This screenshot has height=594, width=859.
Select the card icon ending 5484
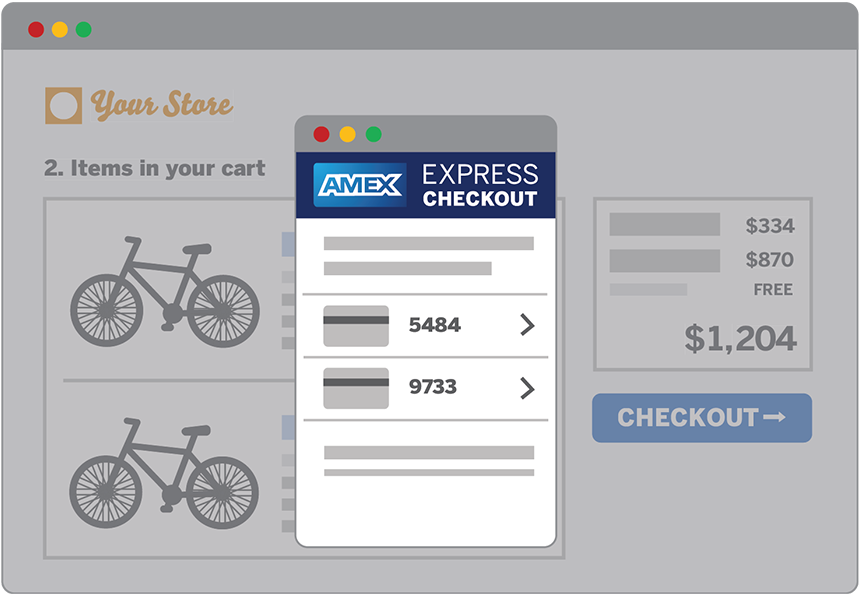tap(356, 326)
